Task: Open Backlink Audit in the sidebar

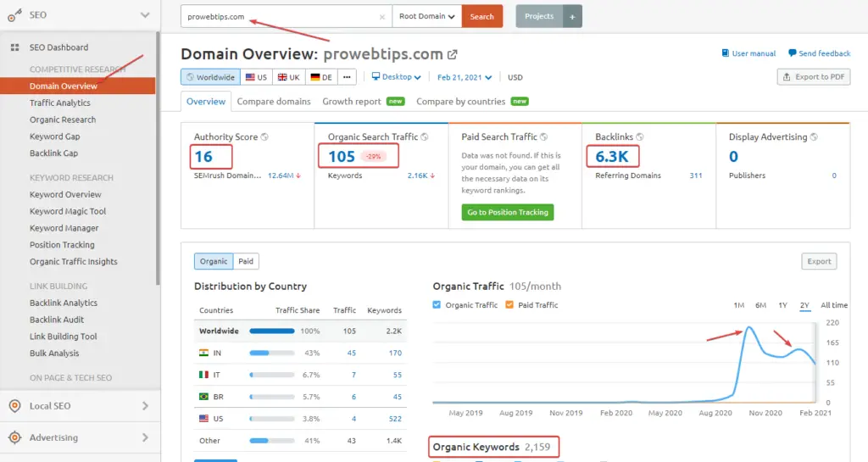Action: coord(57,320)
